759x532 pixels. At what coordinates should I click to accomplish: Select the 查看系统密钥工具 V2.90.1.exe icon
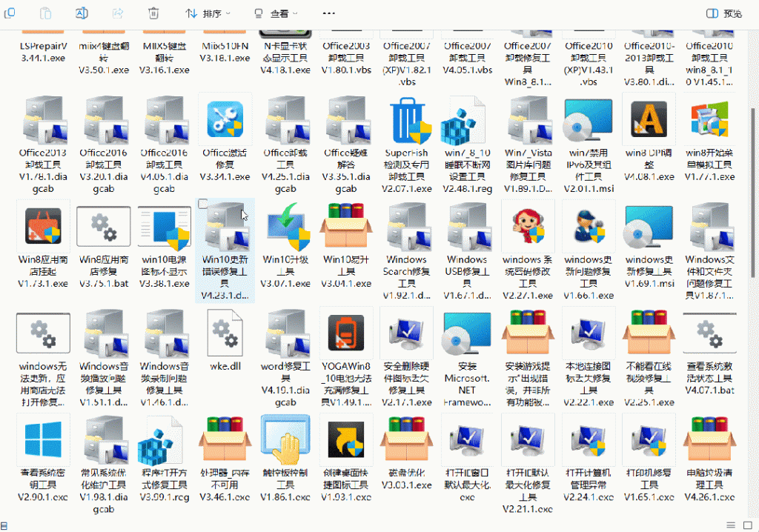pos(43,439)
